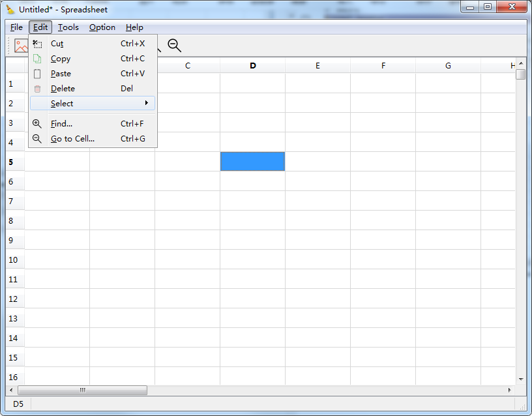
Task: Click the horizontal scrollbar thumb
Action: [x=82, y=390]
